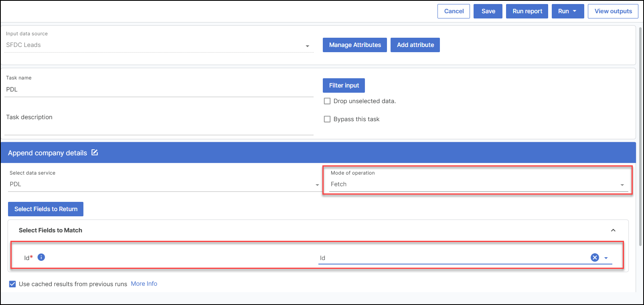Uncheck Use cached results from previous runs
This screenshot has width=644, height=305.
pyautogui.click(x=12, y=284)
